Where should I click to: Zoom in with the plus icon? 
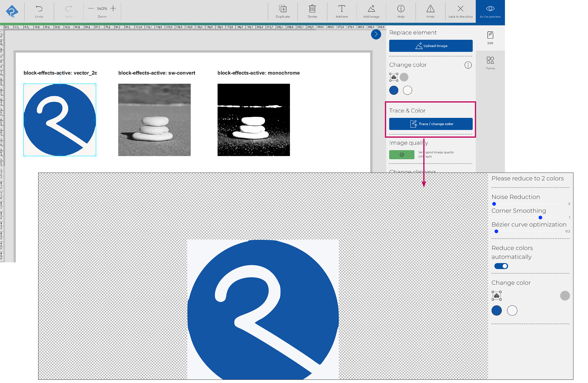point(113,8)
